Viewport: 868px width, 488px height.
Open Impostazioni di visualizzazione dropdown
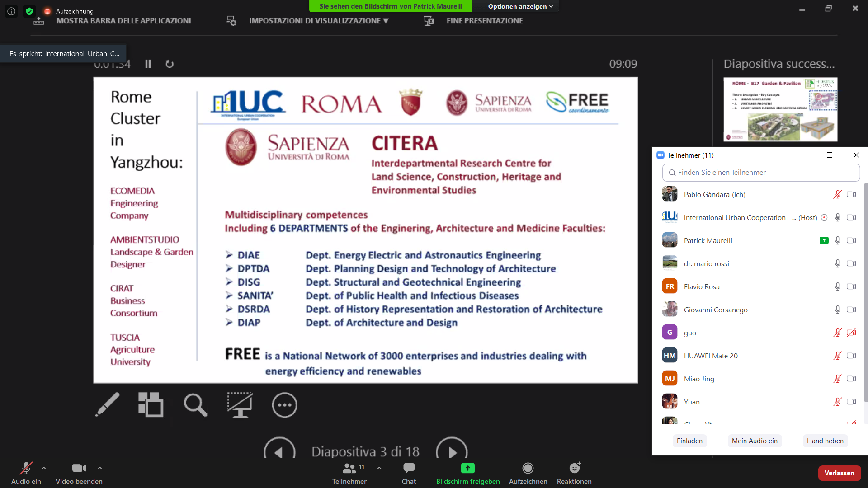[318, 21]
